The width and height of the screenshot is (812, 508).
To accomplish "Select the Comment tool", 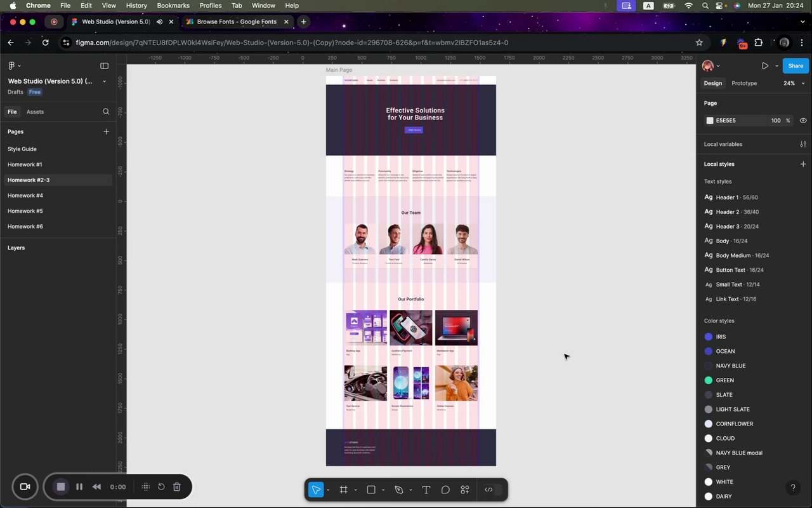I will click(x=445, y=490).
